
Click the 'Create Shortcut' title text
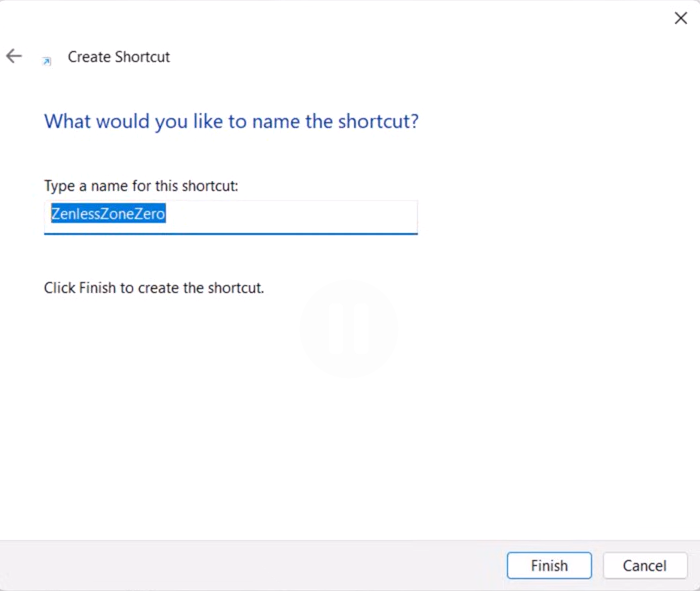pyautogui.click(x=119, y=57)
